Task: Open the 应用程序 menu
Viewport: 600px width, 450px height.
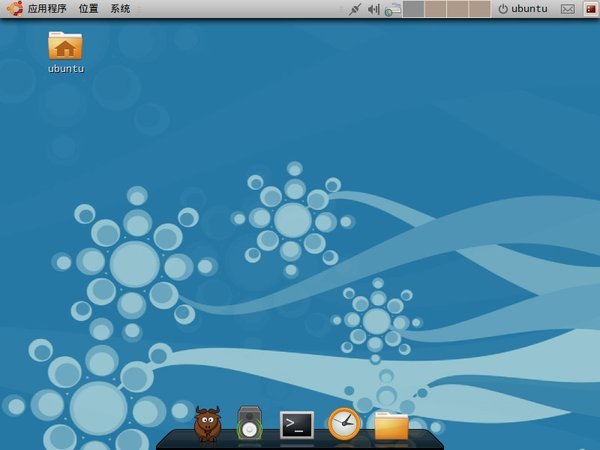Action: coord(47,8)
